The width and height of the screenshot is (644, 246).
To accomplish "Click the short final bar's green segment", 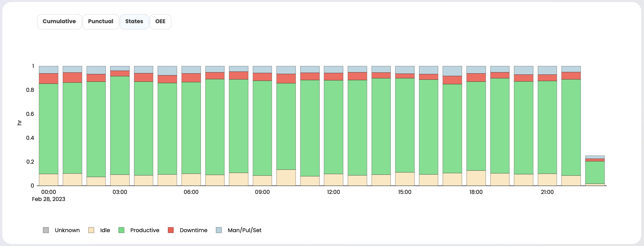I will pos(595,172).
